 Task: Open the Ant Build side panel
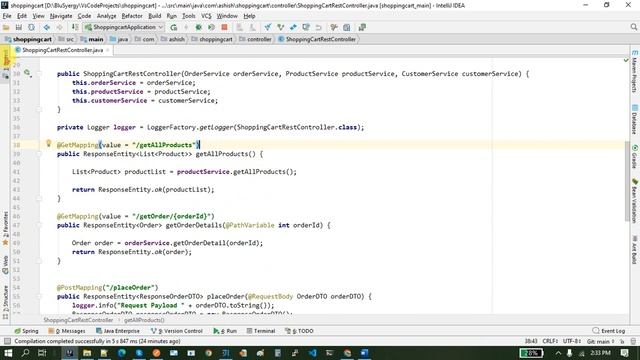tap(635, 250)
